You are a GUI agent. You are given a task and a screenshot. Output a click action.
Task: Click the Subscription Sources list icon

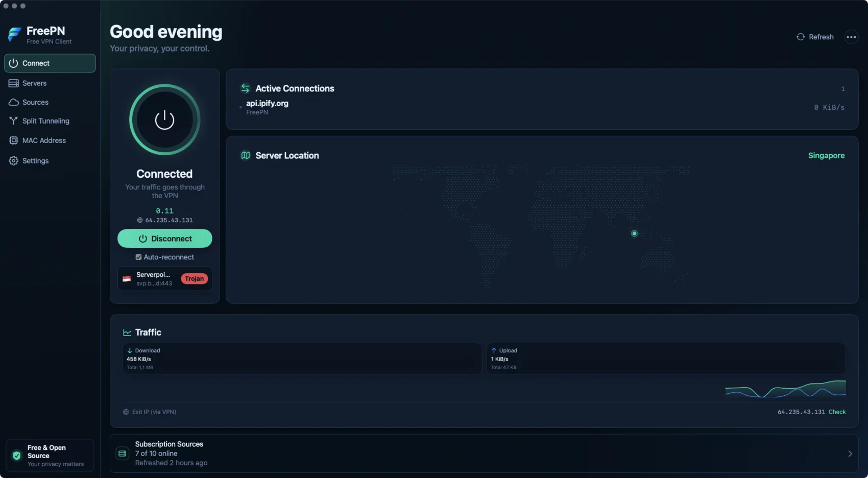[x=123, y=453]
